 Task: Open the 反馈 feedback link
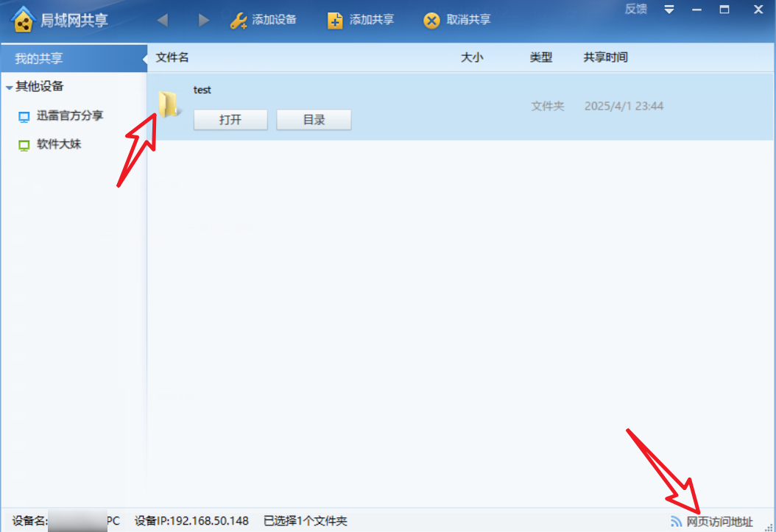(x=635, y=9)
